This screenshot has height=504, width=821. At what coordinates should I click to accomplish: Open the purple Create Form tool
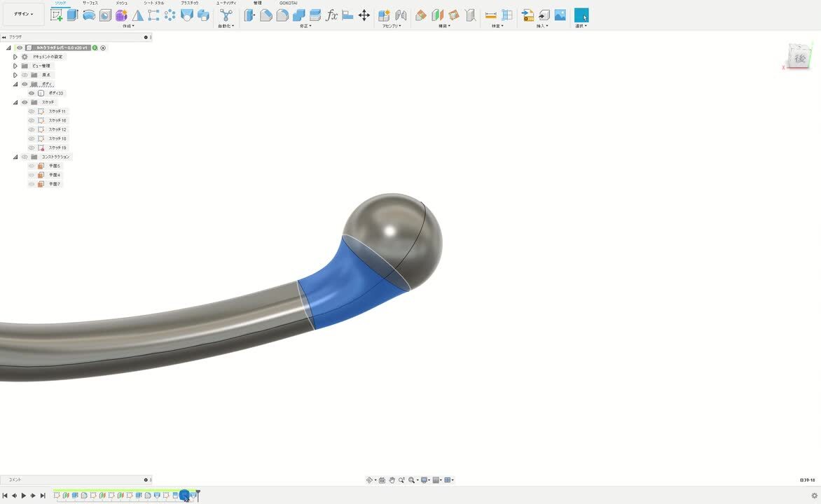pyautogui.click(x=121, y=15)
